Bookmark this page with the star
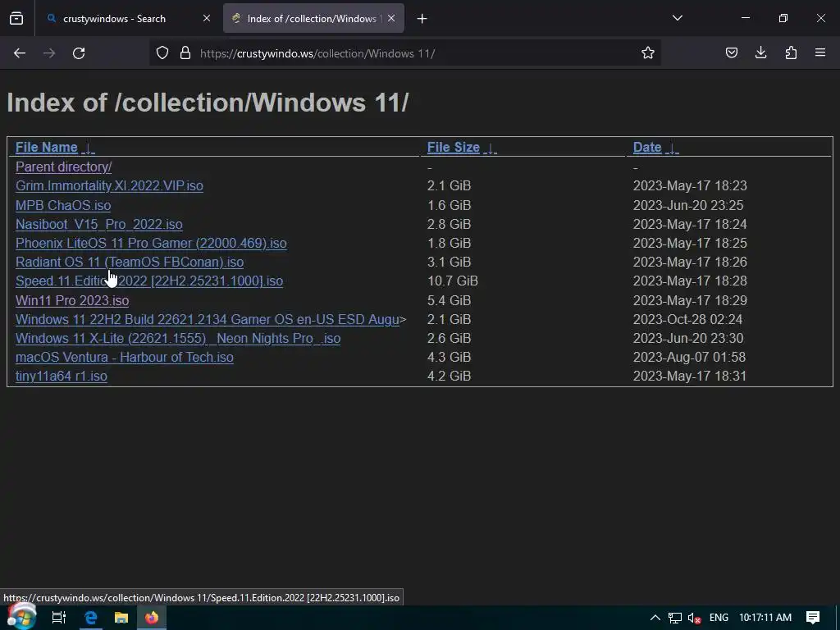Screen dimensions: 840x630 (648, 53)
